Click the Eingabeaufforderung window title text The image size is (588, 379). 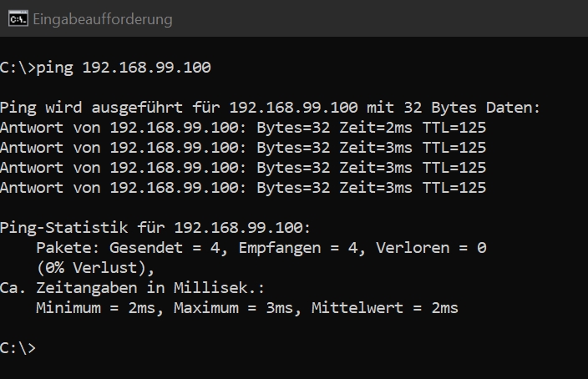click(x=103, y=19)
